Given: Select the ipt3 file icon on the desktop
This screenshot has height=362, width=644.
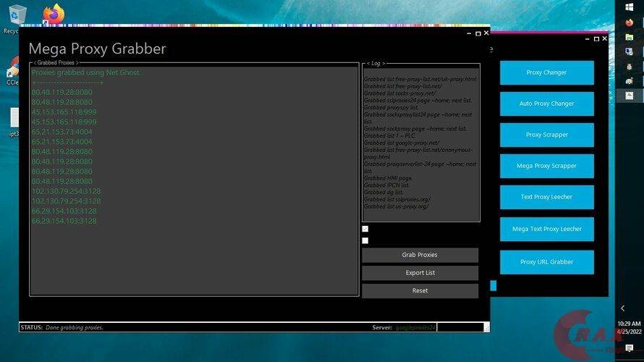Looking at the screenshot, I should click(x=14, y=122).
